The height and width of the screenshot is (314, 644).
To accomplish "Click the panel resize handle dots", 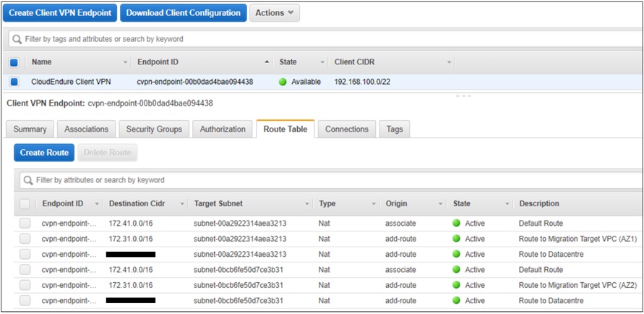I will click(464, 96).
